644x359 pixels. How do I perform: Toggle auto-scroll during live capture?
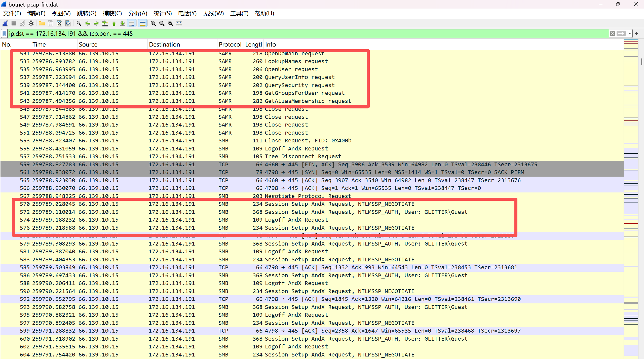pos(131,23)
